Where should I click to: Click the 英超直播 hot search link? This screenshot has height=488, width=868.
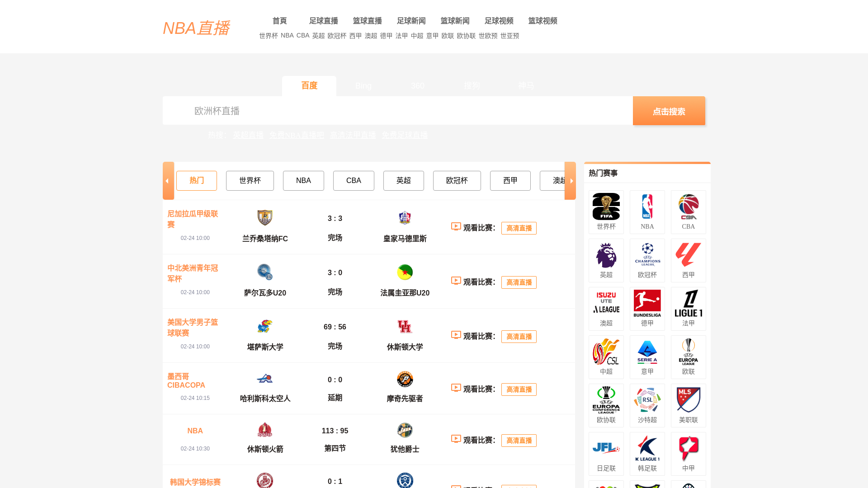[248, 135]
